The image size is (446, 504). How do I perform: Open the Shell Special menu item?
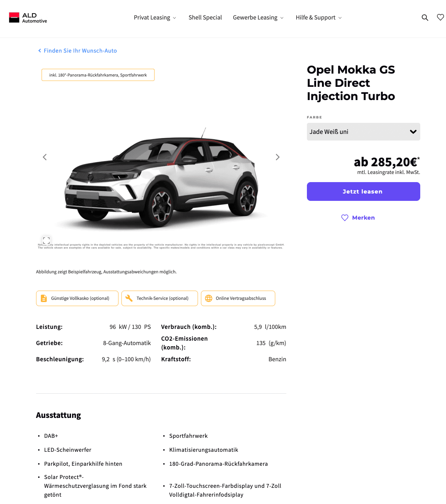click(x=205, y=18)
